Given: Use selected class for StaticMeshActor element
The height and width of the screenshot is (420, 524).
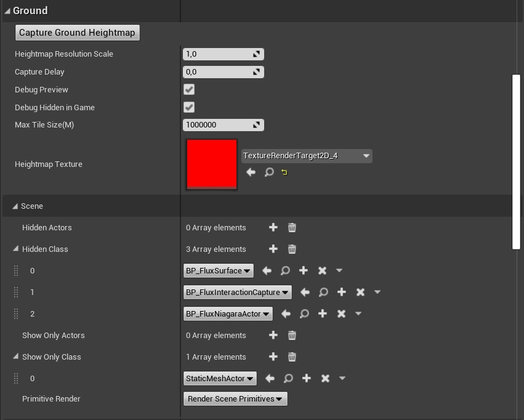Looking at the screenshot, I should click(x=270, y=379).
